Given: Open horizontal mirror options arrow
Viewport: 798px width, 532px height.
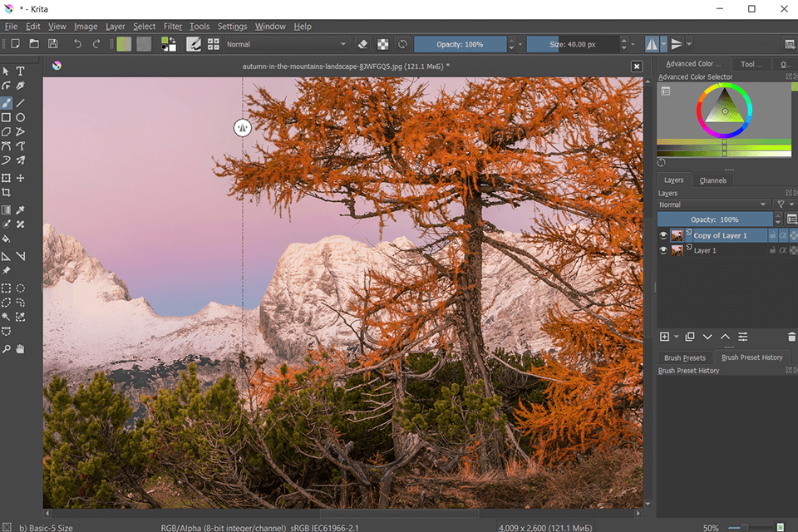Looking at the screenshot, I should tap(663, 44).
